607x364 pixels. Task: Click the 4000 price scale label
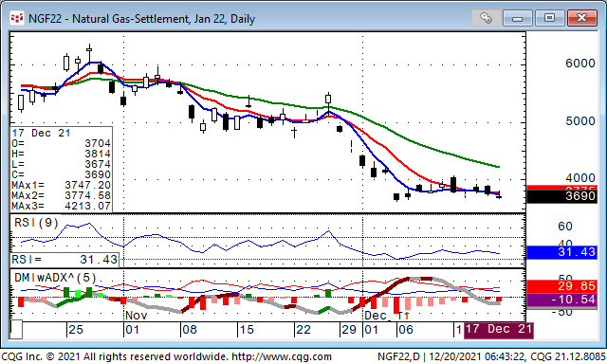pyautogui.click(x=579, y=178)
